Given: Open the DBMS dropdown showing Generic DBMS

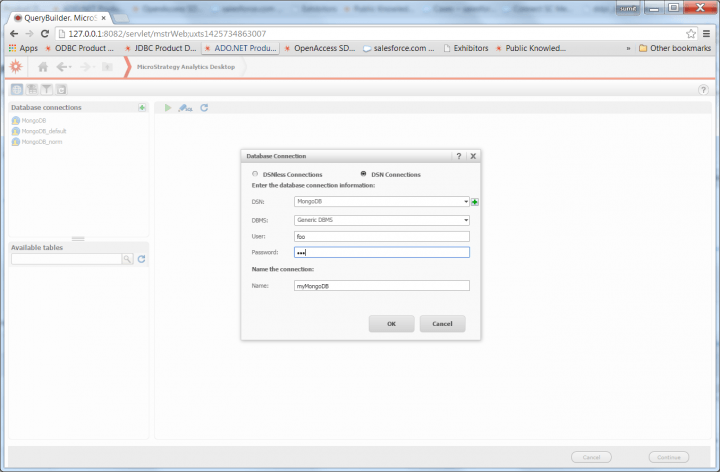Looking at the screenshot, I should pos(466,220).
